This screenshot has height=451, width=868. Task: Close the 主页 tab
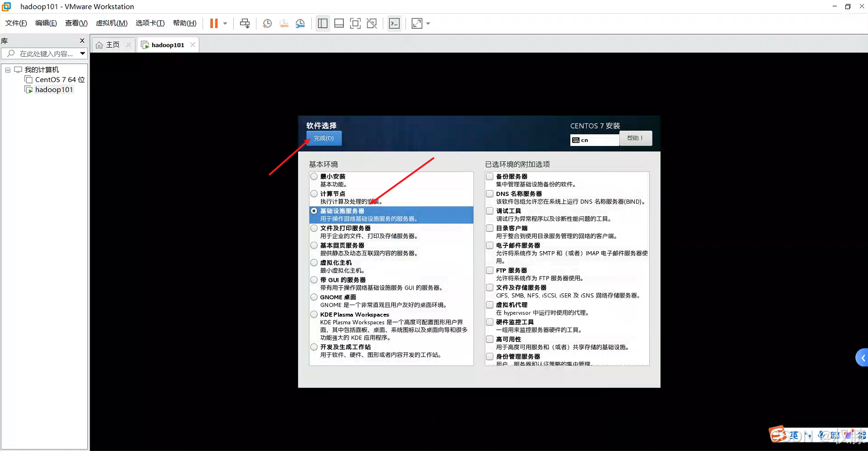[x=129, y=45]
